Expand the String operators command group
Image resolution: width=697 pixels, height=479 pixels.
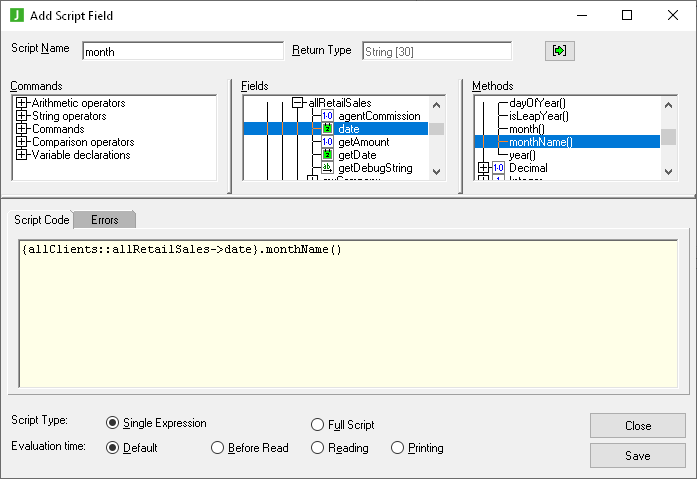point(21,116)
